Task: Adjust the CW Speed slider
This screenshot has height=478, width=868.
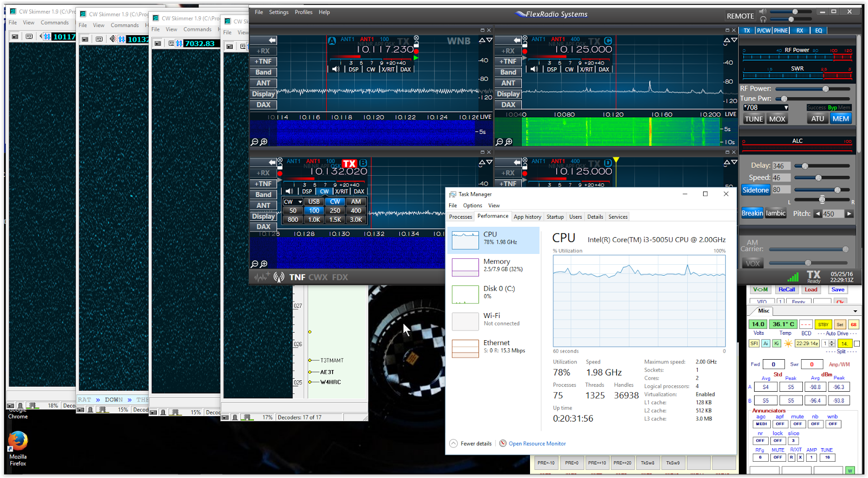Action: pyautogui.click(x=822, y=178)
